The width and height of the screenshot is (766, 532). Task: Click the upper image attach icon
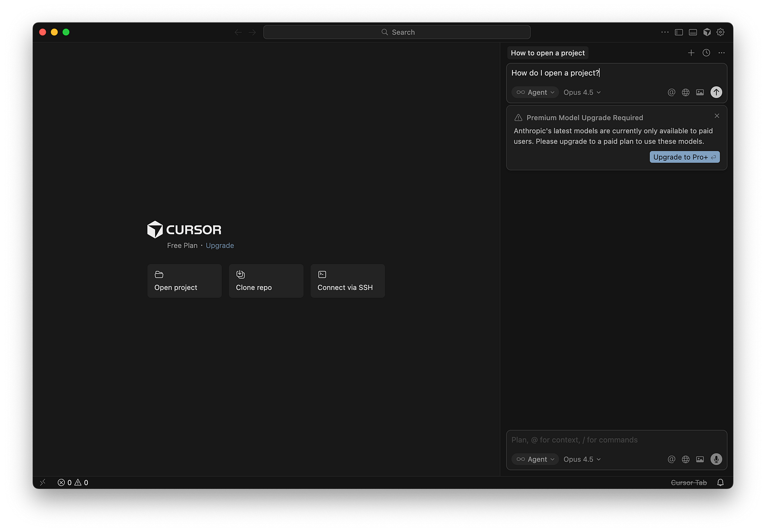click(x=700, y=92)
